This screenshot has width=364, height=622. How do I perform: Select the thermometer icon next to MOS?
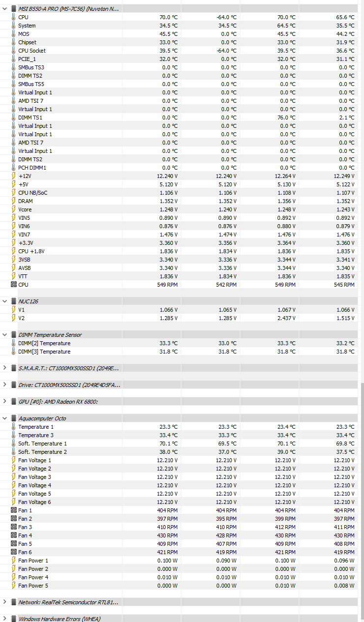coord(14,34)
